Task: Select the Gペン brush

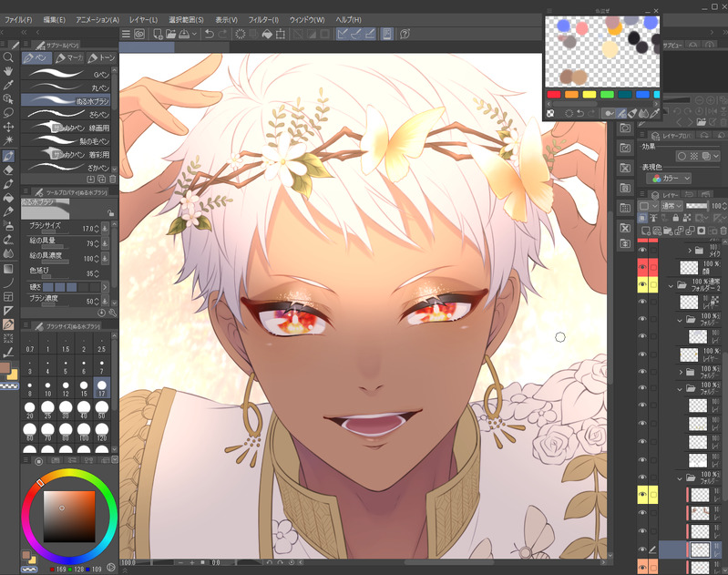Action: pos(66,74)
